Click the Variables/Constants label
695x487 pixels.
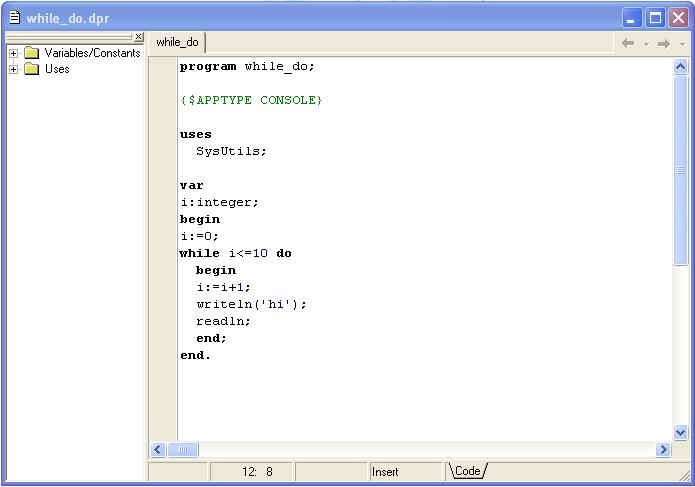point(92,53)
